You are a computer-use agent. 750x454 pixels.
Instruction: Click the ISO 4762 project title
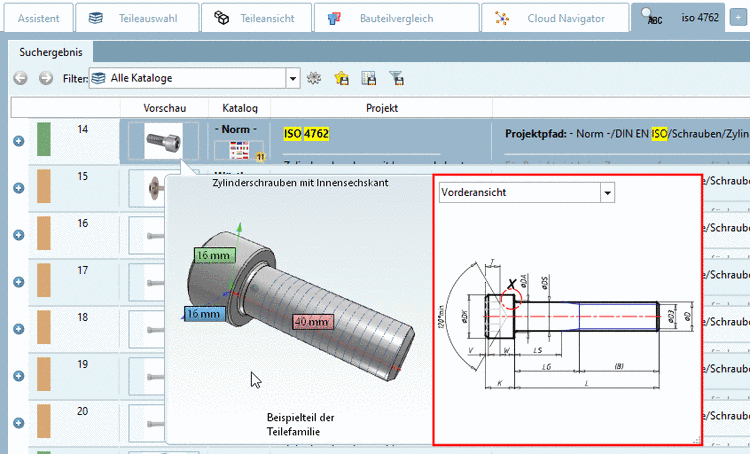click(306, 133)
